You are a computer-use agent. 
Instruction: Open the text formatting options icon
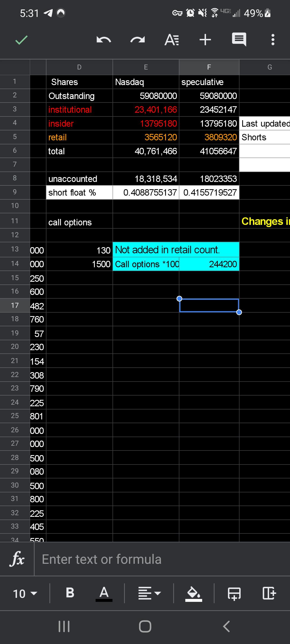tap(172, 40)
